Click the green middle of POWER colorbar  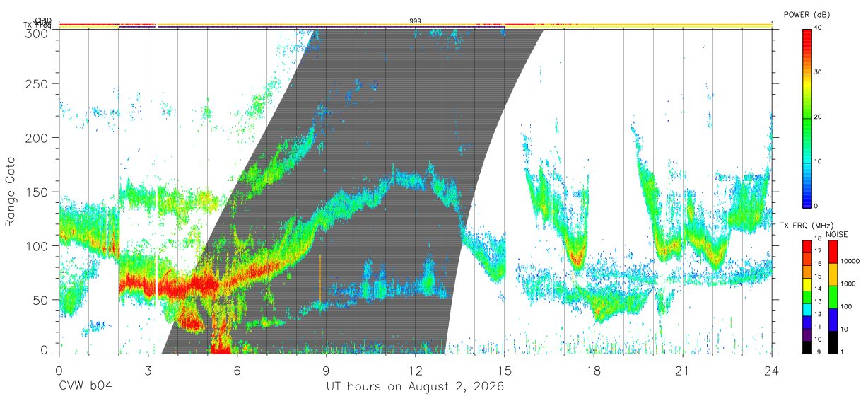coord(807,117)
